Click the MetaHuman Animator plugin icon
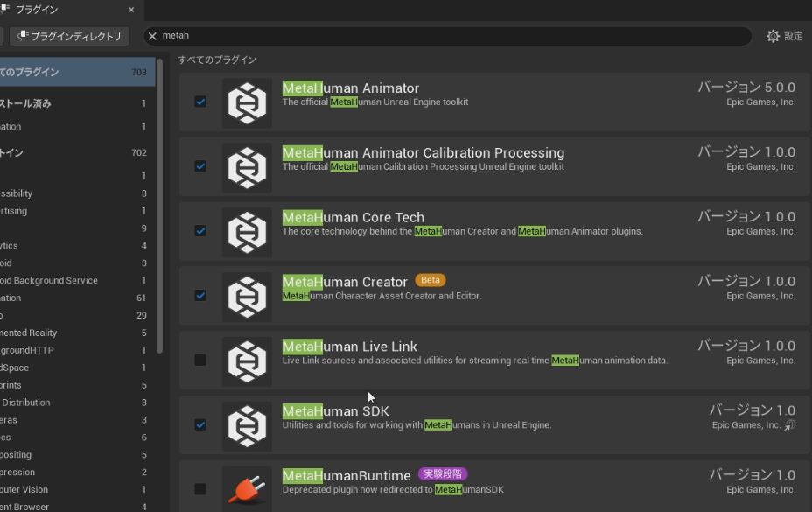 coord(247,102)
